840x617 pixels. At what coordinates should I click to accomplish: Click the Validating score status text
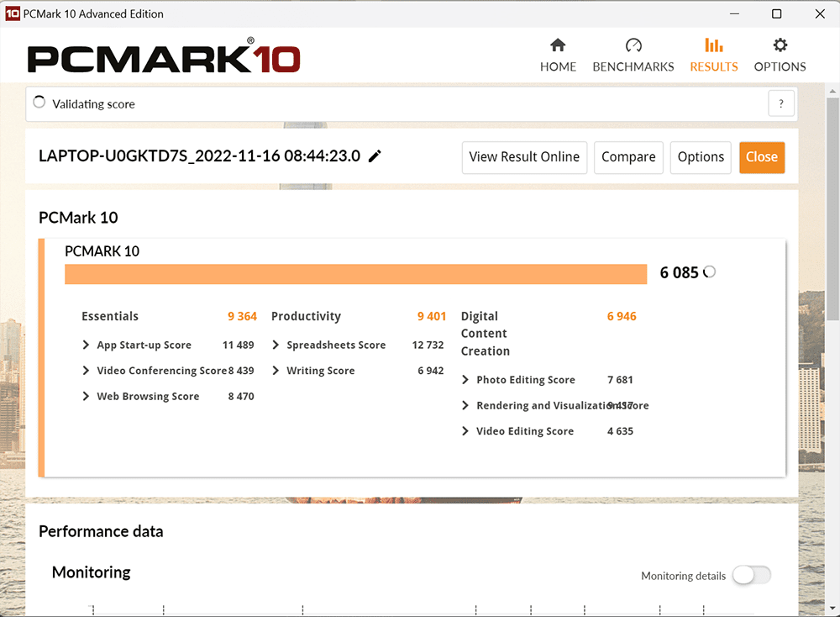[94, 104]
